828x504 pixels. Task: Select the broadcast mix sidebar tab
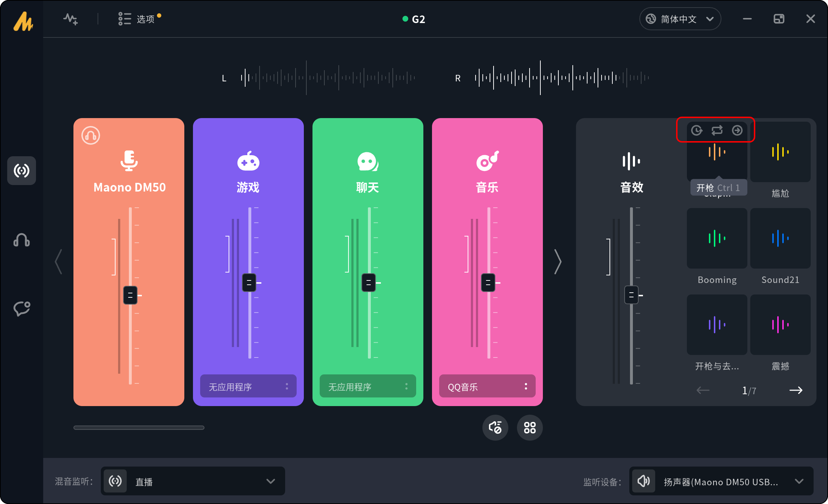point(22,170)
